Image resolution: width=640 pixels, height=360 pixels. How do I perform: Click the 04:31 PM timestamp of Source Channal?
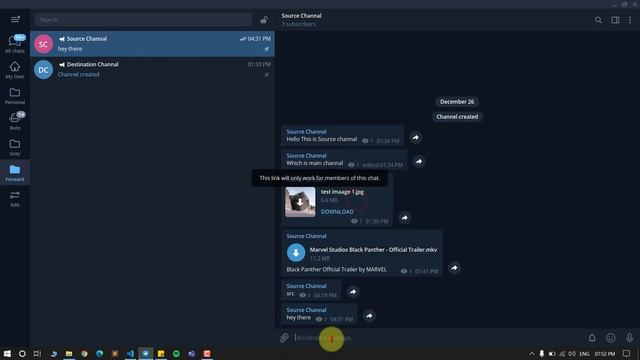259,39
